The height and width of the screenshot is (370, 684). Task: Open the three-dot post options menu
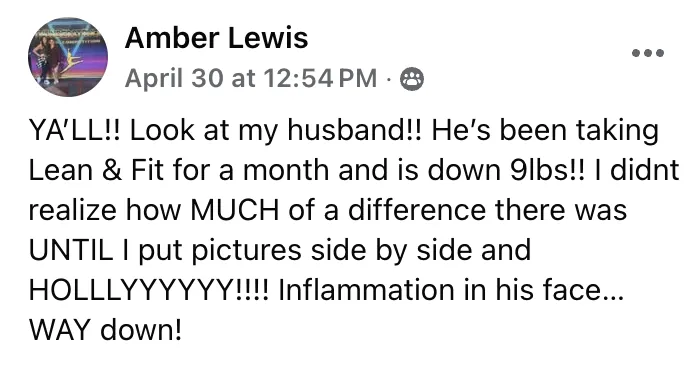coord(648,53)
